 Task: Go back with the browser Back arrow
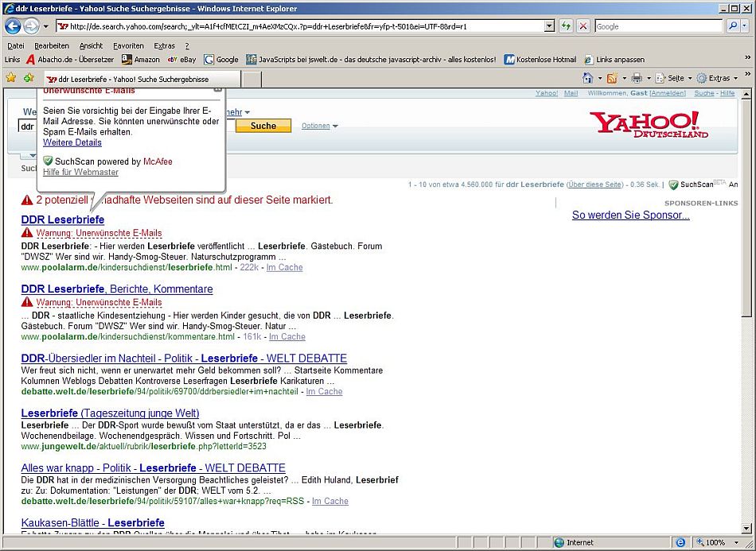point(13,26)
